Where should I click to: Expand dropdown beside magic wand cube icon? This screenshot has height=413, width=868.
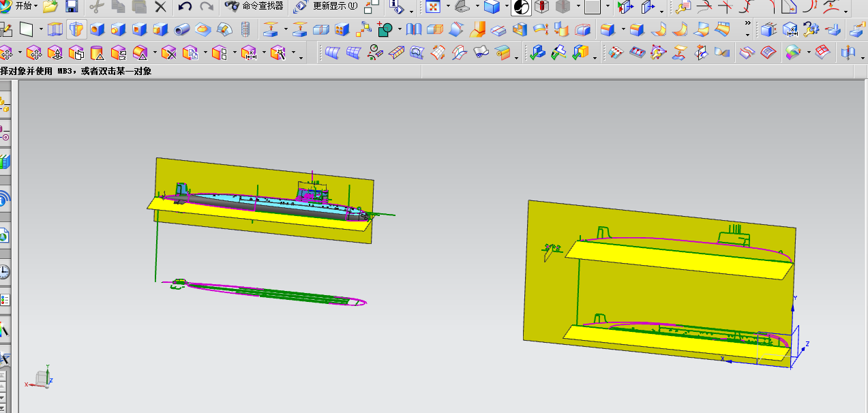(x=293, y=52)
